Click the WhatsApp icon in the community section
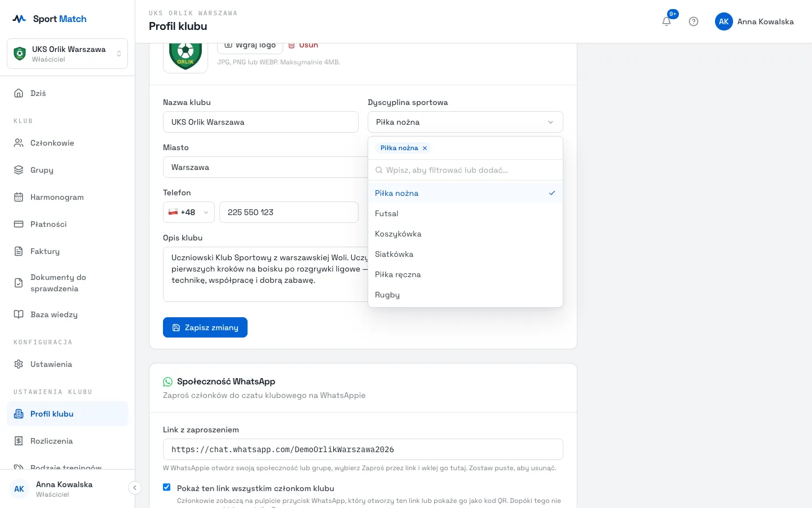 click(x=167, y=382)
